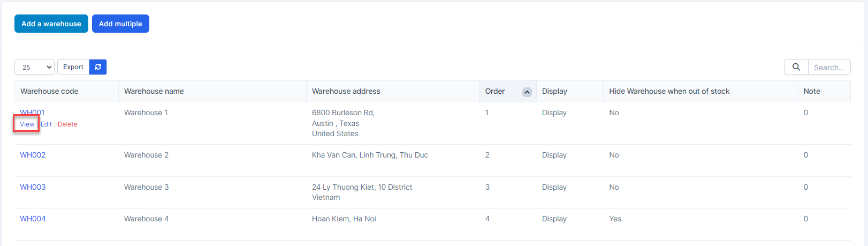Open the page size dropdown showing 25

(x=34, y=67)
